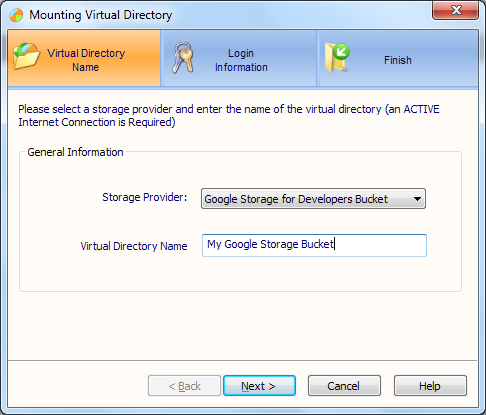The image size is (486, 415).
Task: Select the Virtual Directory Name step label
Action: 86,60
